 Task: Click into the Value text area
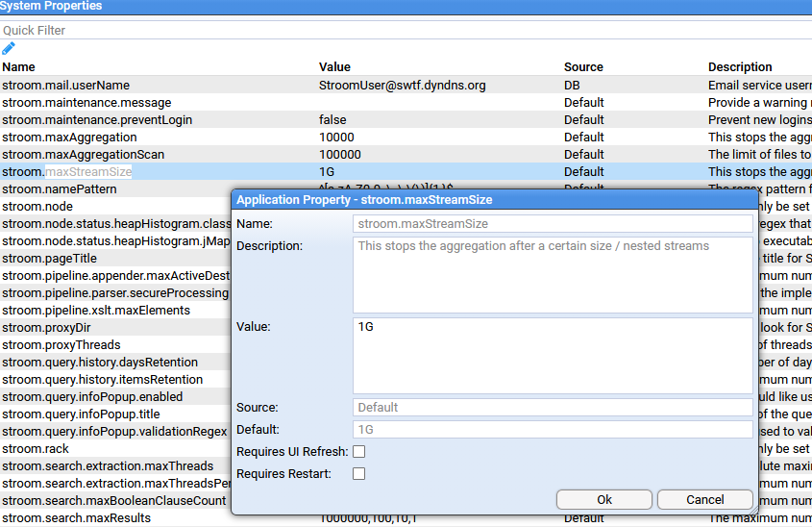click(x=553, y=356)
